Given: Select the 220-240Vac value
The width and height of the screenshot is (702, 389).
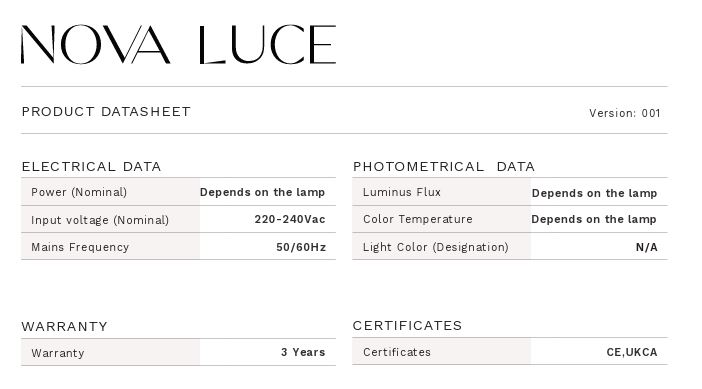Looking at the screenshot, I should point(290,219).
